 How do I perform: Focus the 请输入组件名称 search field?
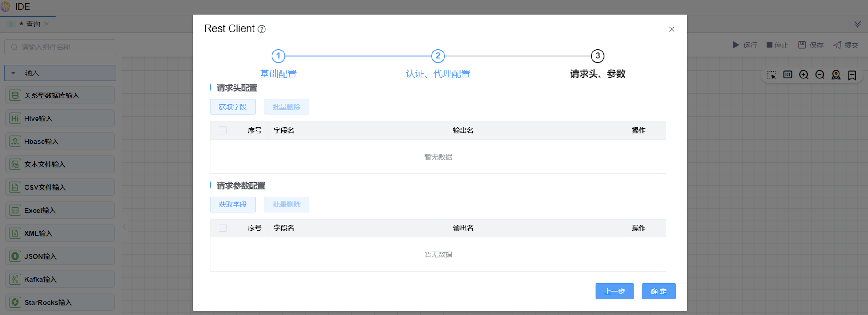(60, 47)
